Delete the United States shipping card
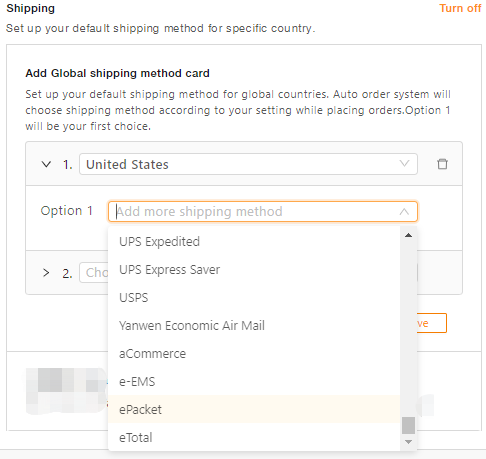486x459 pixels. click(x=442, y=164)
